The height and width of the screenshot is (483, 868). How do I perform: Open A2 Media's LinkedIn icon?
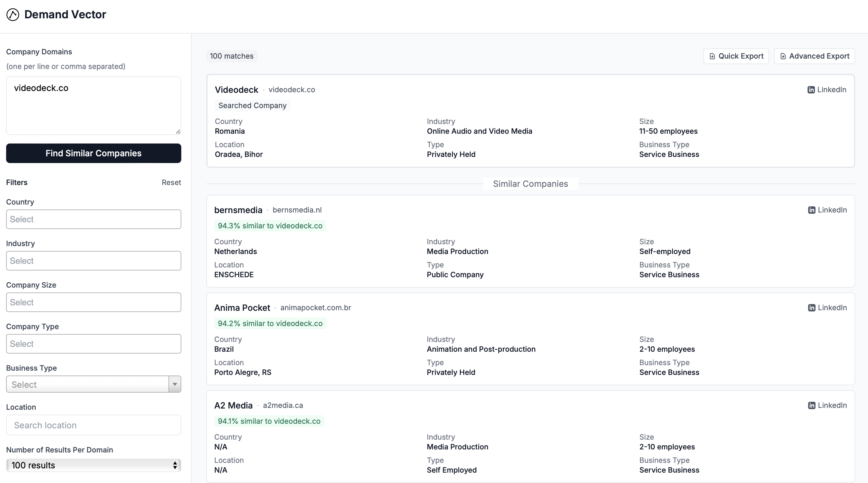click(812, 405)
